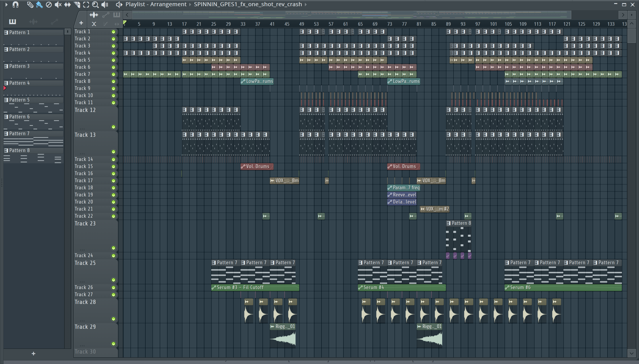Image resolution: width=639 pixels, height=364 pixels.
Task: Click the Serum #4 automation clip
Action: tap(402, 288)
